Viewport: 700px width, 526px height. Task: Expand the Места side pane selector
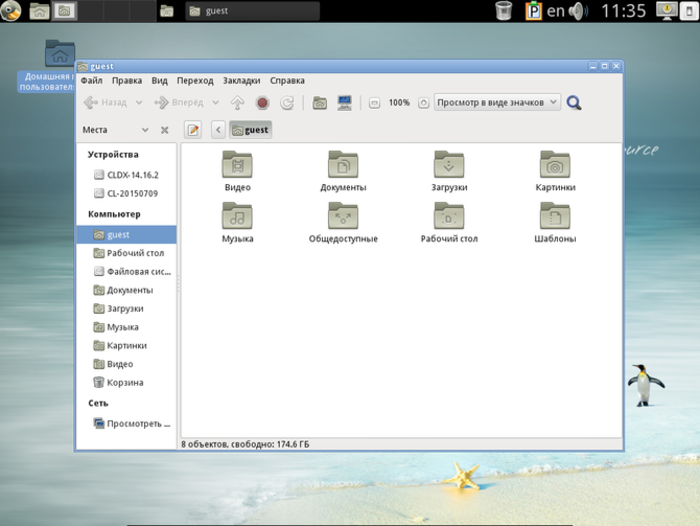(145, 130)
